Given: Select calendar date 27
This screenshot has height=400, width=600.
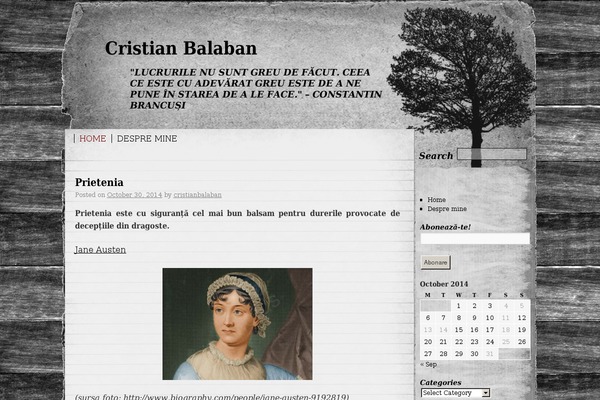Looking at the screenshot, I should pos(428,354).
